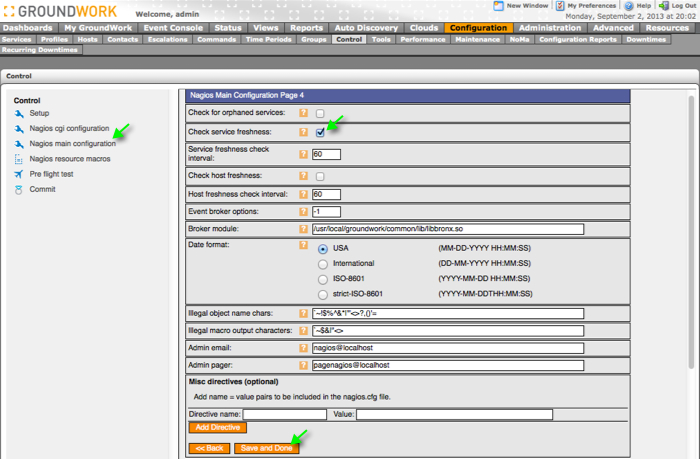Click the New Window icon
700x459 pixels.
point(498,6)
